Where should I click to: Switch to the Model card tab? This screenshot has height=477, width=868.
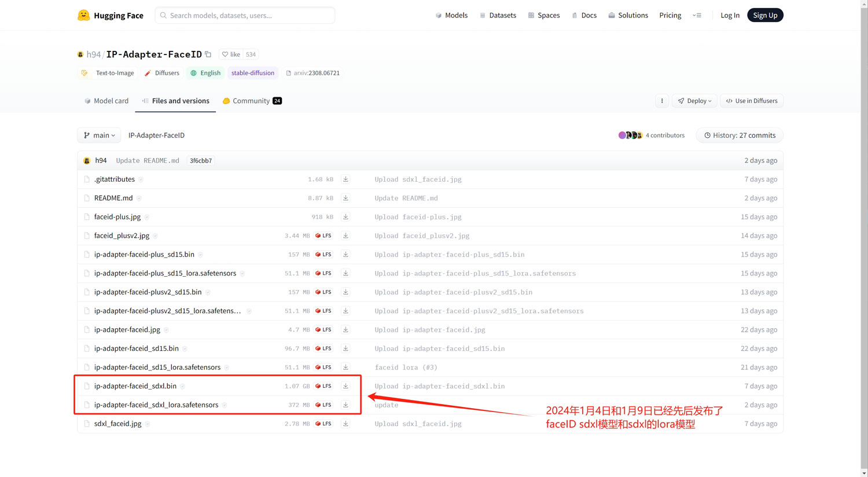tap(106, 101)
